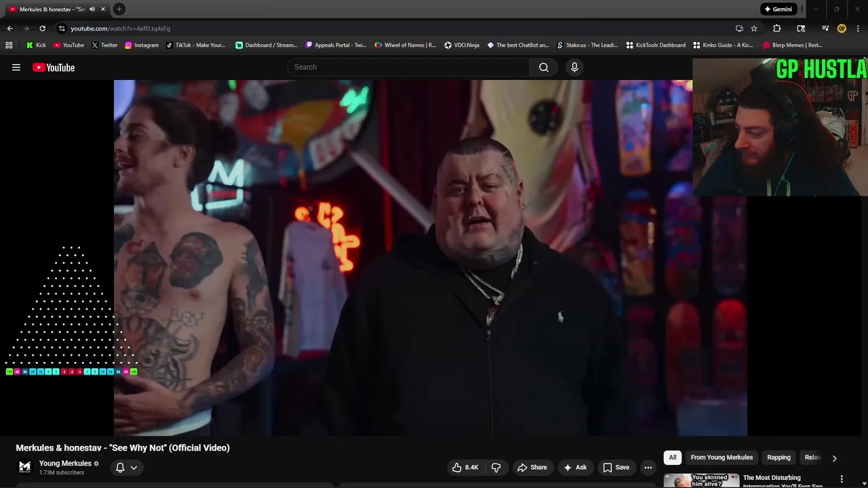Open the media controls icon in toolbar
Screen dimensions: 868x488
[x=825, y=28]
